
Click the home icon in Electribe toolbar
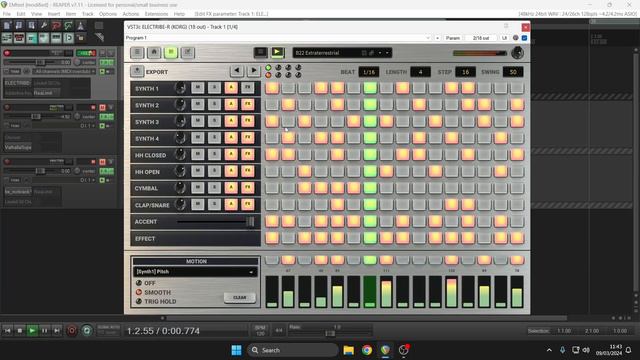pos(154,52)
